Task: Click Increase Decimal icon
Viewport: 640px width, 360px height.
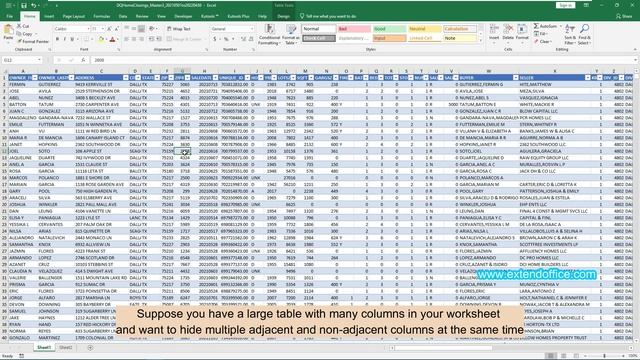Action: coord(243,39)
